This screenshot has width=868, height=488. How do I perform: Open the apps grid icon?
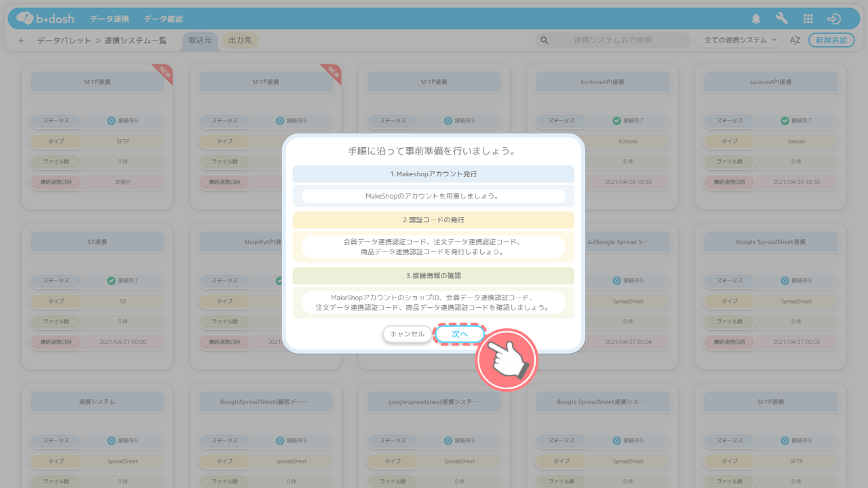pos(808,19)
